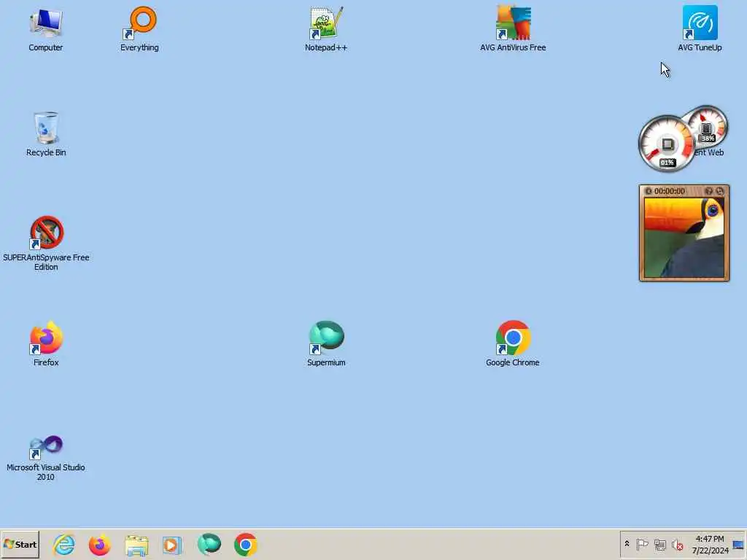Click the toucan puzzle picture
This screenshot has height=560, width=747.
684,237
